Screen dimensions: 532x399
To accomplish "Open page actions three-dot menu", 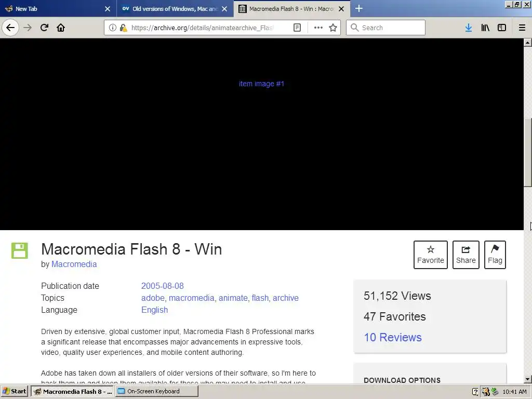I will point(318,28).
